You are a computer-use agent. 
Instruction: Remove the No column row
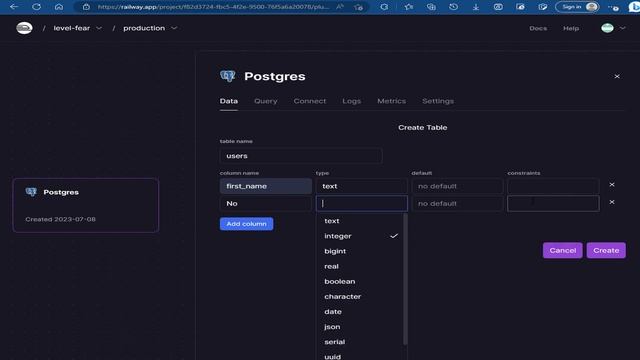pyautogui.click(x=612, y=202)
